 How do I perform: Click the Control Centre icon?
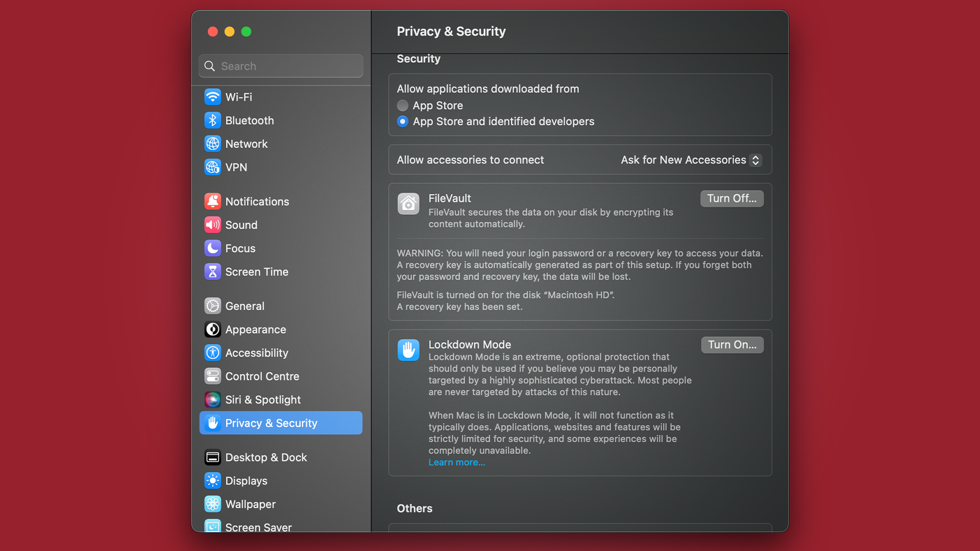pyautogui.click(x=213, y=377)
